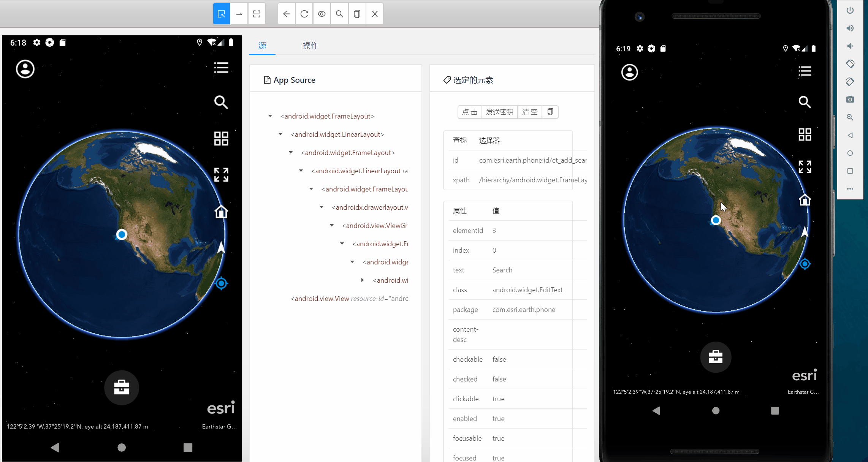Tap the locate target icon on emulator phone
This screenshot has height=462, width=868.
[x=805, y=264]
